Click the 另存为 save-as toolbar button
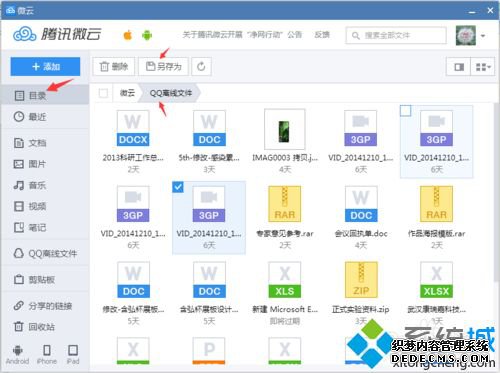Image resolution: width=500 pixels, height=373 pixels. (x=164, y=67)
